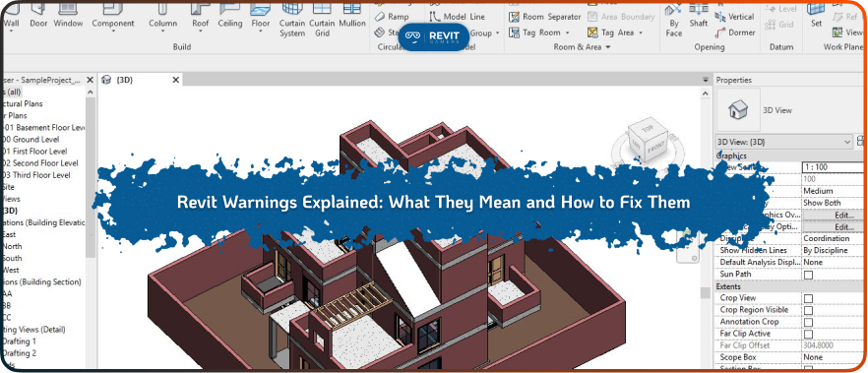Open the Tag Area dropdown arrow
The height and width of the screenshot is (373, 868).
tap(641, 32)
